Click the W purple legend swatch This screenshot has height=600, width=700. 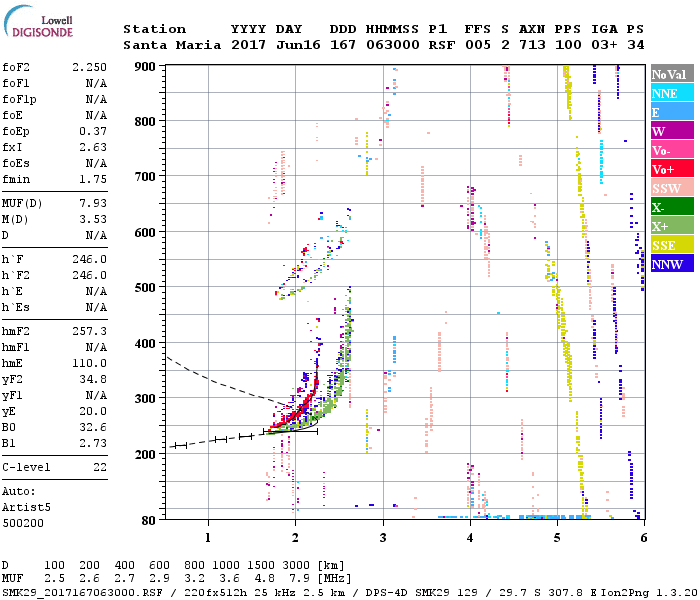coord(672,131)
